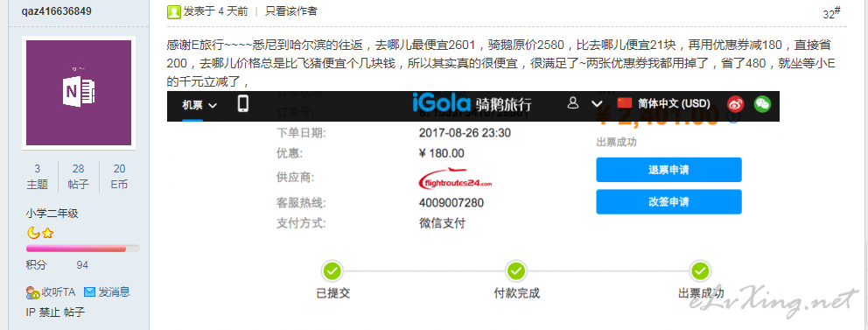Click the green post author icon
This screenshot has height=330, width=868.
click(174, 11)
